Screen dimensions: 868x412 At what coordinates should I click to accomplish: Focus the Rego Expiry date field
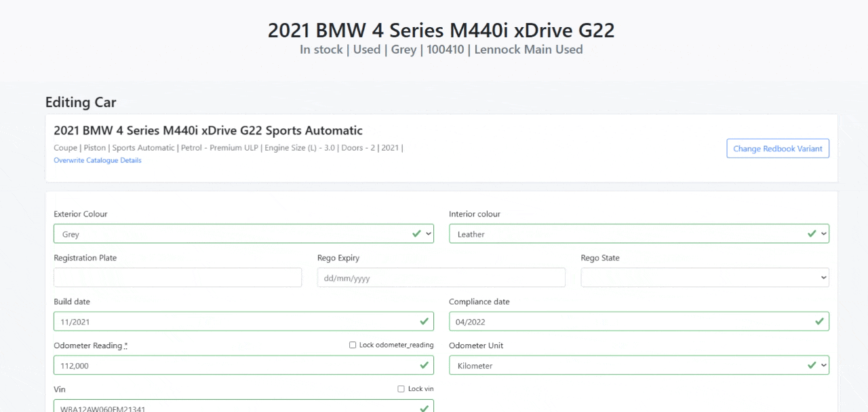click(x=441, y=278)
